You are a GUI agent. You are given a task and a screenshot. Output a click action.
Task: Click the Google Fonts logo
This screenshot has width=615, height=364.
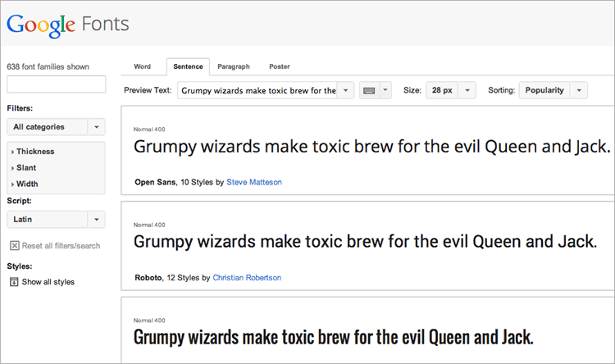[x=68, y=24]
